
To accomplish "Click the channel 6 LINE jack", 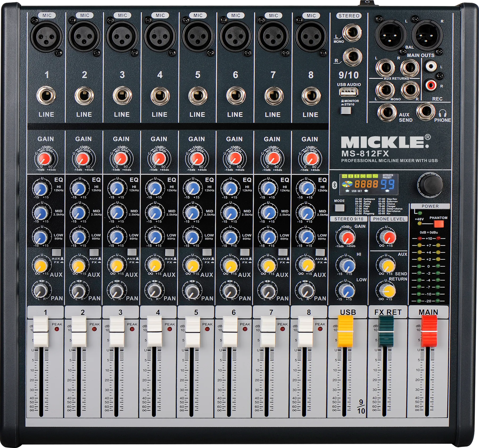I will 236,96.
